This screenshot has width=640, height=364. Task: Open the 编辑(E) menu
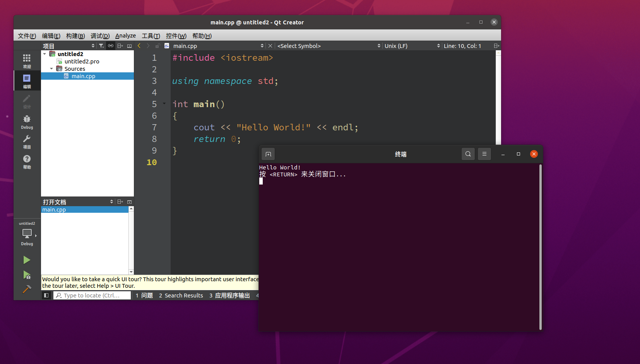[51, 36]
